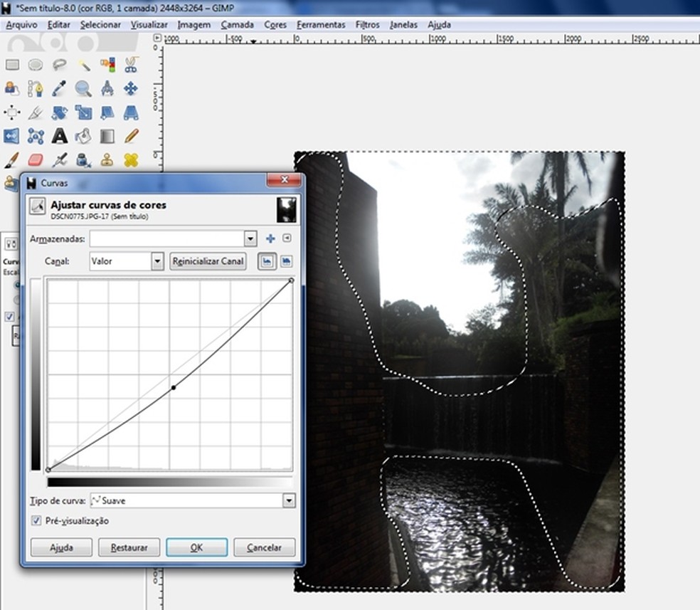Image resolution: width=700 pixels, height=610 pixels.
Task: Select the Blend gradient tool
Action: [x=107, y=136]
